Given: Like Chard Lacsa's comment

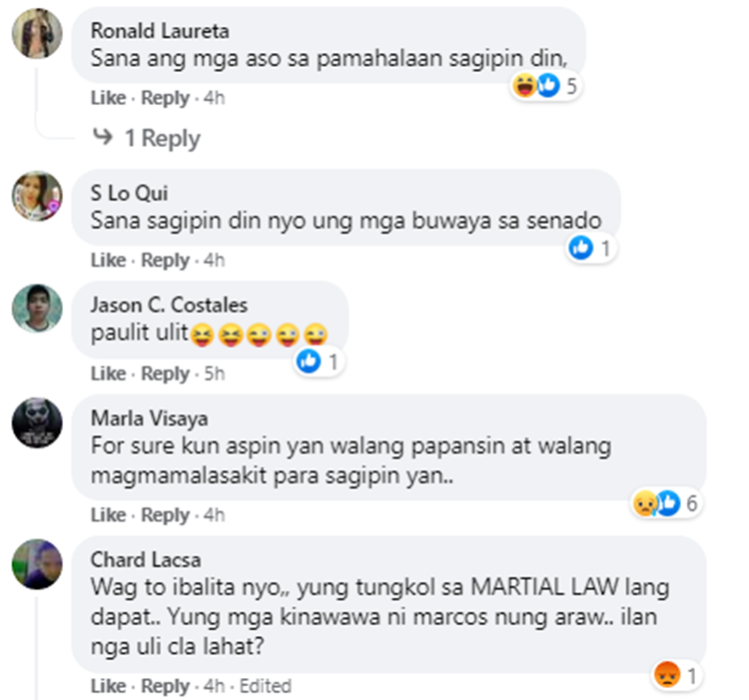Looking at the screenshot, I should [109, 686].
